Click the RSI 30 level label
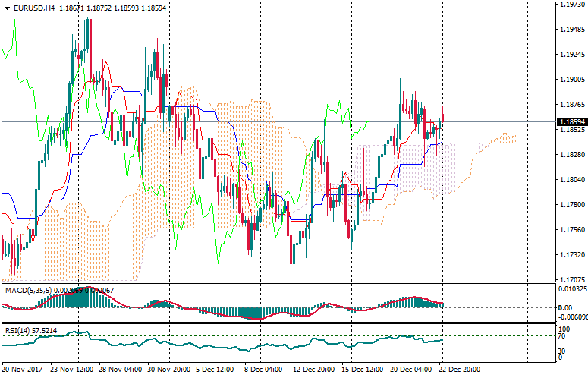 (x=562, y=350)
